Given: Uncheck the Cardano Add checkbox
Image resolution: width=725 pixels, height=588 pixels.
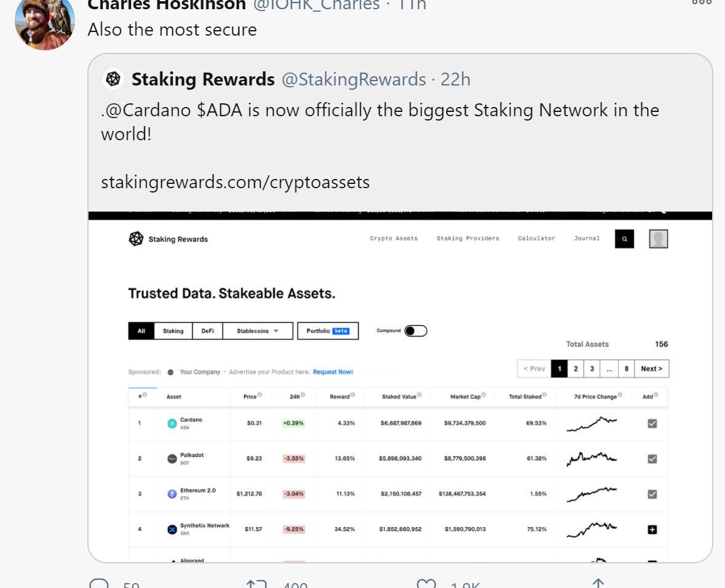Looking at the screenshot, I should (x=652, y=423).
